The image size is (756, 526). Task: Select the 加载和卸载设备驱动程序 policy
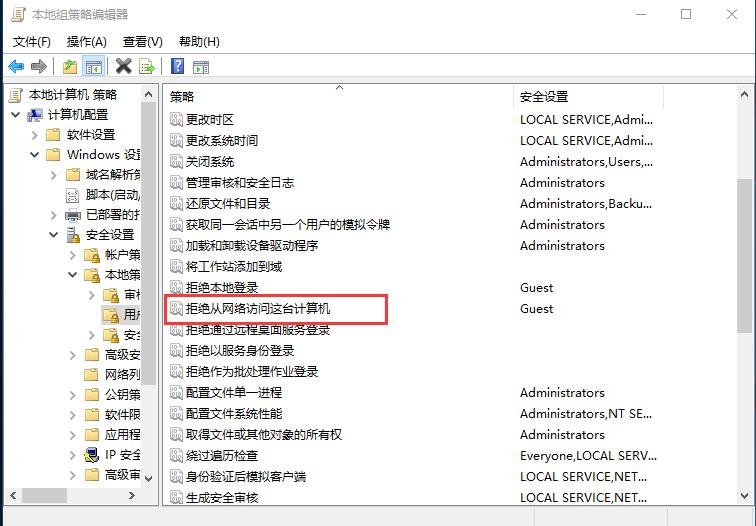click(x=252, y=245)
